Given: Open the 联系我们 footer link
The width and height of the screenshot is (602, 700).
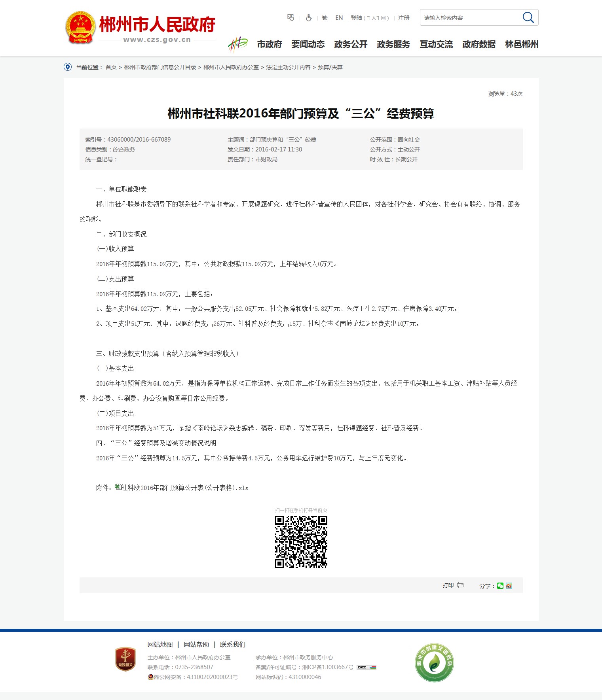Looking at the screenshot, I should coord(233,645).
